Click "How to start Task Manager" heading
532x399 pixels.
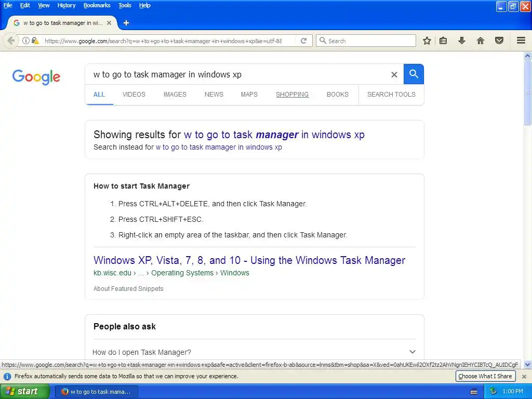pos(141,187)
